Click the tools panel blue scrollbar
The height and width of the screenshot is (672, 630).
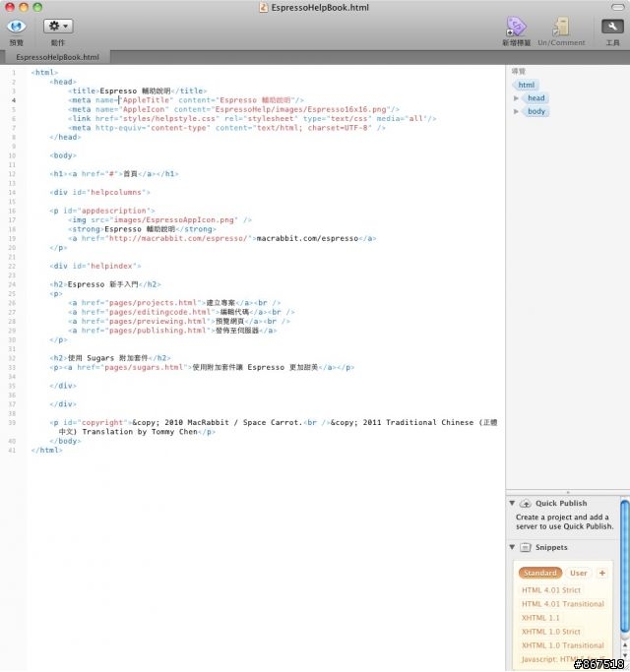(625, 566)
